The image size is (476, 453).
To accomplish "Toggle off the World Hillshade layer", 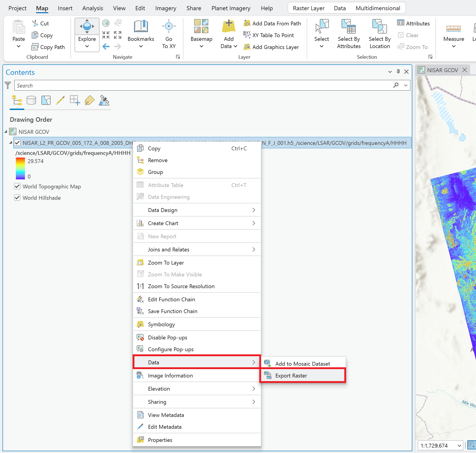I will click(x=17, y=197).
